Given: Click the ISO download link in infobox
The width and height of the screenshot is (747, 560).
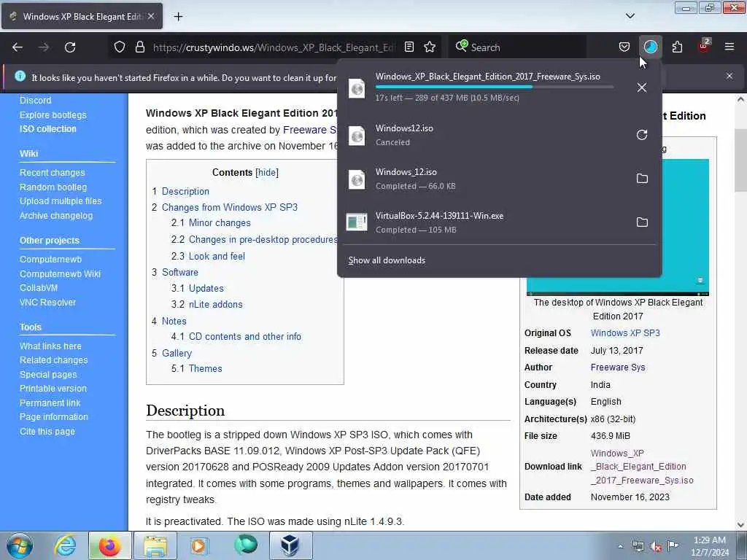Looking at the screenshot, I should point(642,467).
